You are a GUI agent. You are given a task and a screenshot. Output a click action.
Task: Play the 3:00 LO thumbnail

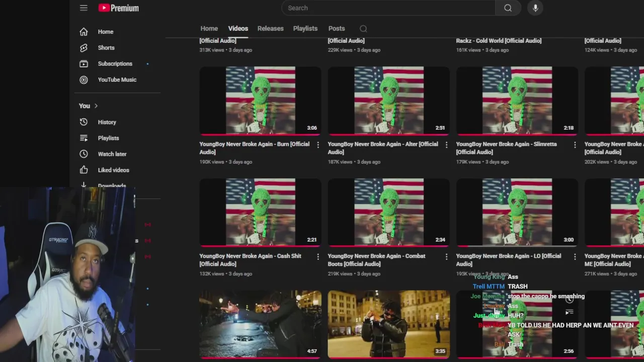coord(517,212)
